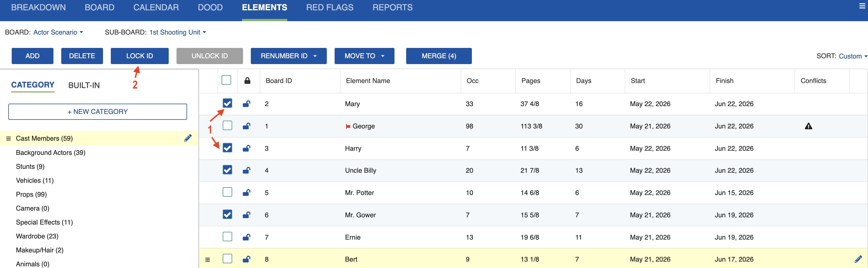Screen dimensions: 868x268
Task: Click the conflict warning triangle for George
Action: click(x=808, y=126)
